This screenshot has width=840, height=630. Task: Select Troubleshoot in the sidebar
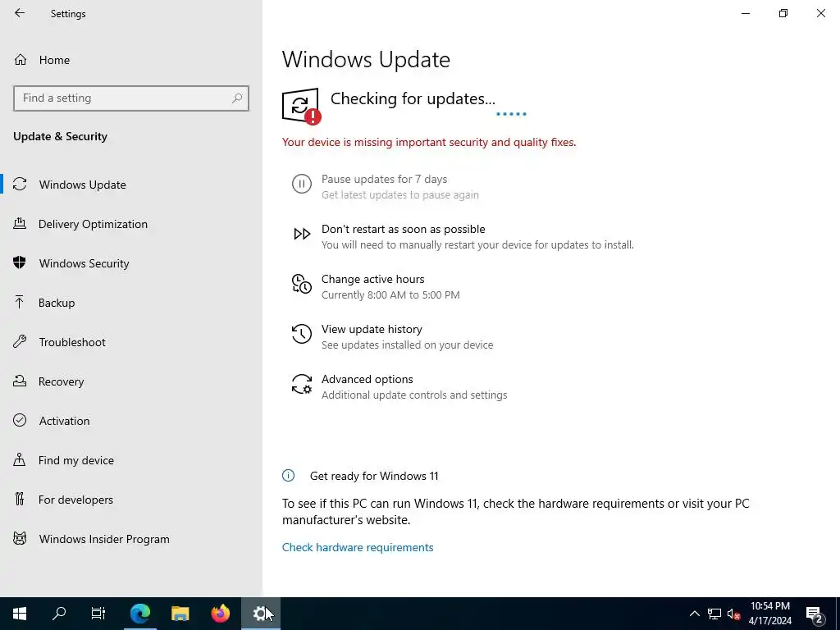point(131,342)
